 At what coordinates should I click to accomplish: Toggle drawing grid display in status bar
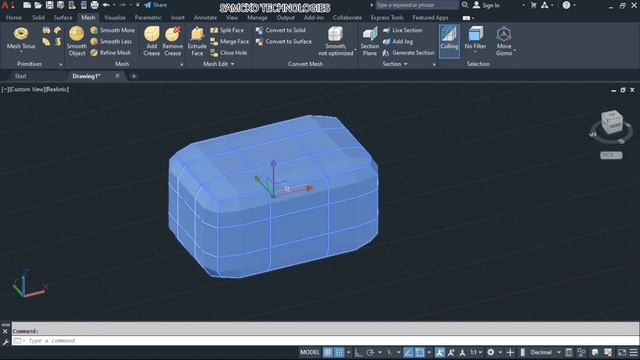(x=328, y=352)
